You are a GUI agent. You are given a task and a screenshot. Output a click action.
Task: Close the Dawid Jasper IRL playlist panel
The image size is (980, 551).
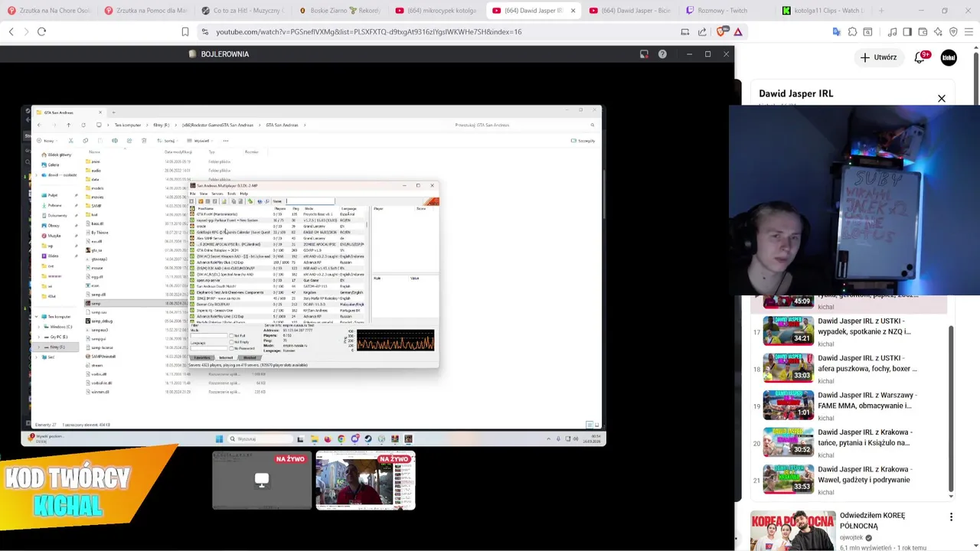[942, 99]
